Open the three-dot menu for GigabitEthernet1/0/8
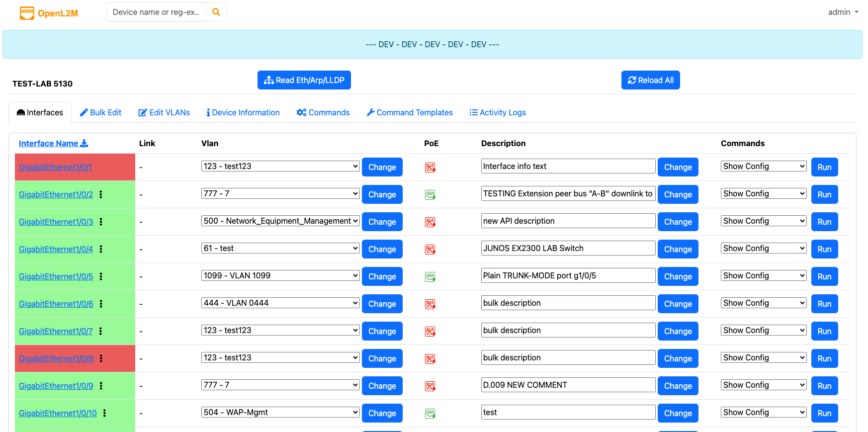The height and width of the screenshot is (432, 868). click(101, 358)
